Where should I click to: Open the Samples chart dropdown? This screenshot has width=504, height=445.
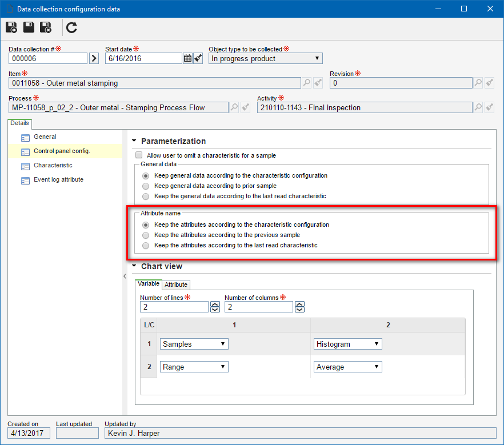point(194,344)
